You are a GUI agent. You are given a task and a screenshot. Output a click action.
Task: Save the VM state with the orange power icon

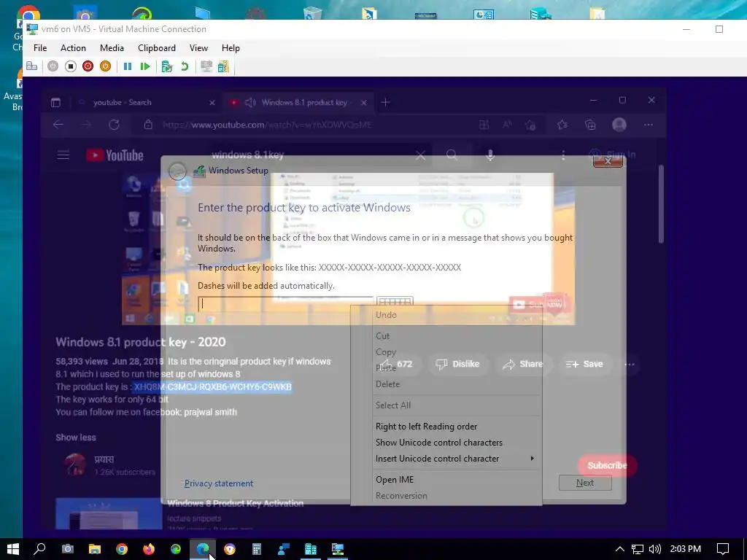(x=105, y=66)
